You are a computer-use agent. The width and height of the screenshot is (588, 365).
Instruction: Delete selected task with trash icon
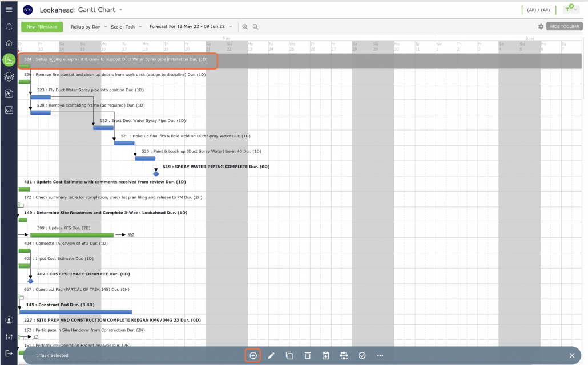click(308, 356)
